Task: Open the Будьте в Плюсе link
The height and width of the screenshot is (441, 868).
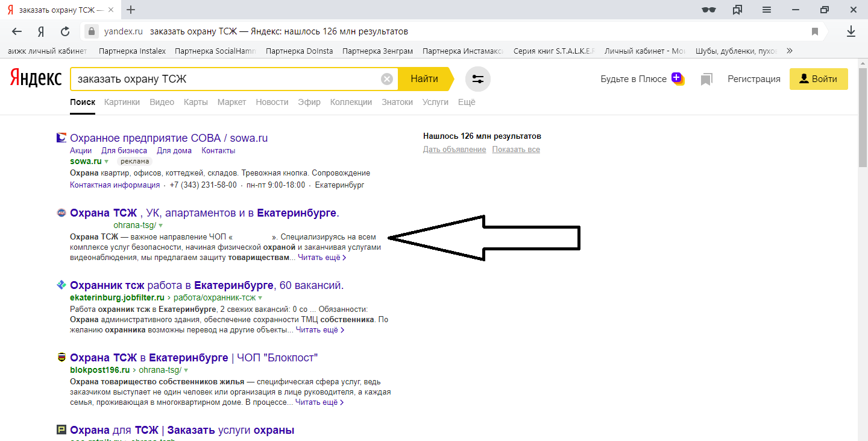Action: coord(643,79)
